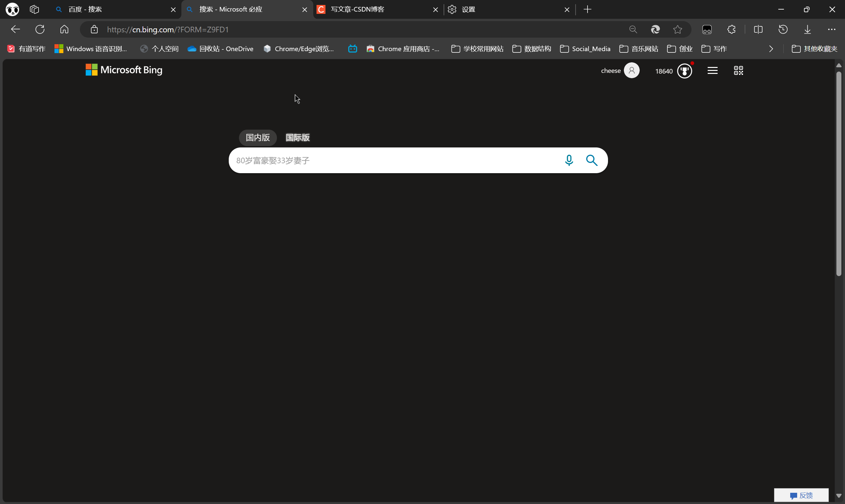845x504 pixels.
Task: Open the downloads arrow icon
Action: (807, 30)
